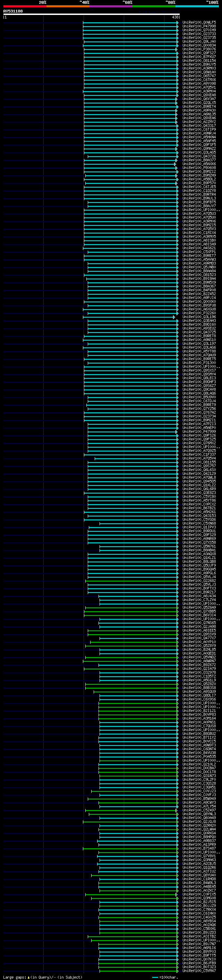Select the UniRef100_Q42129 label
The image size is (222, 980).
point(199,473)
